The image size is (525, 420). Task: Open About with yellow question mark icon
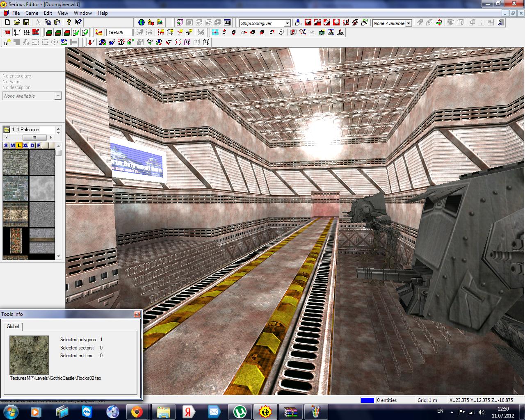tap(69, 22)
